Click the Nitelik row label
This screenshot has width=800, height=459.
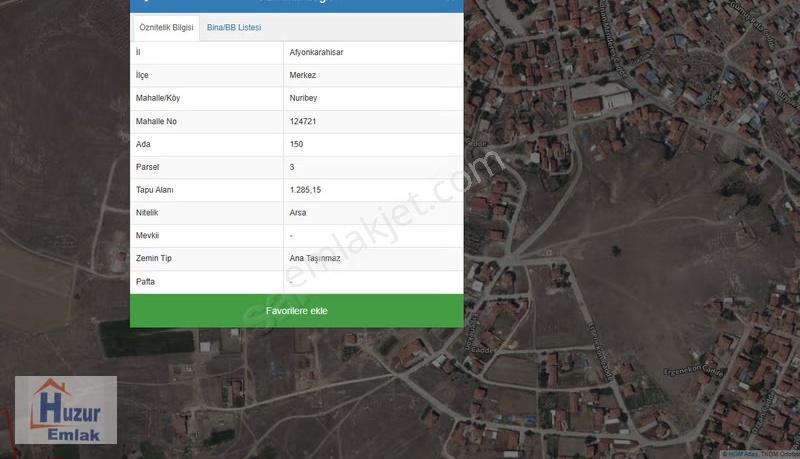147,213
